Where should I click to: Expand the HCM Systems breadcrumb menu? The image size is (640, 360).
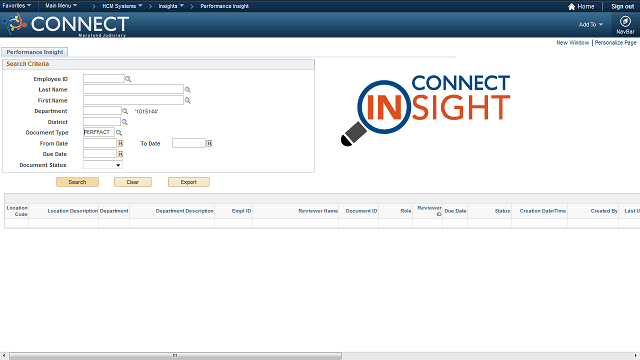click(122, 6)
